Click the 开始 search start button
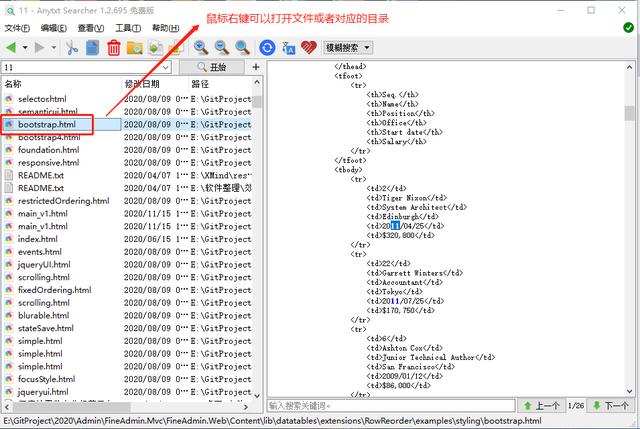Image resolution: width=640 pixels, height=429 pixels. pyautogui.click(x=212, y=67)
